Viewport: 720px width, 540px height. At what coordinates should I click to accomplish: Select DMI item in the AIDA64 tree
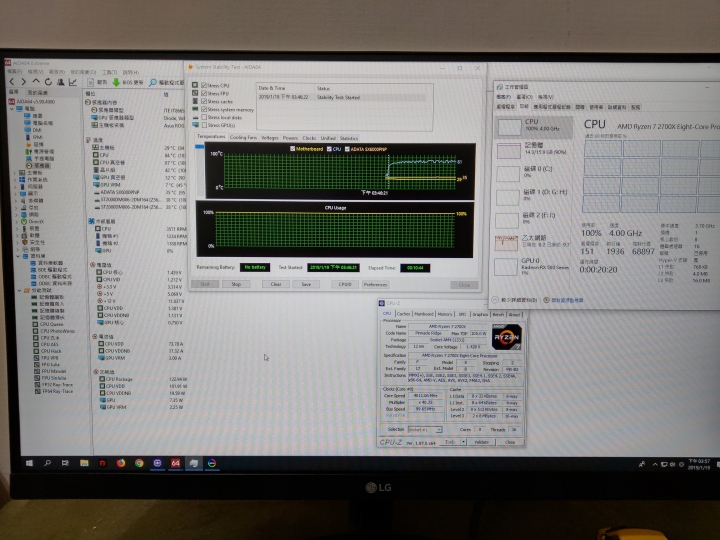point(34,130)
